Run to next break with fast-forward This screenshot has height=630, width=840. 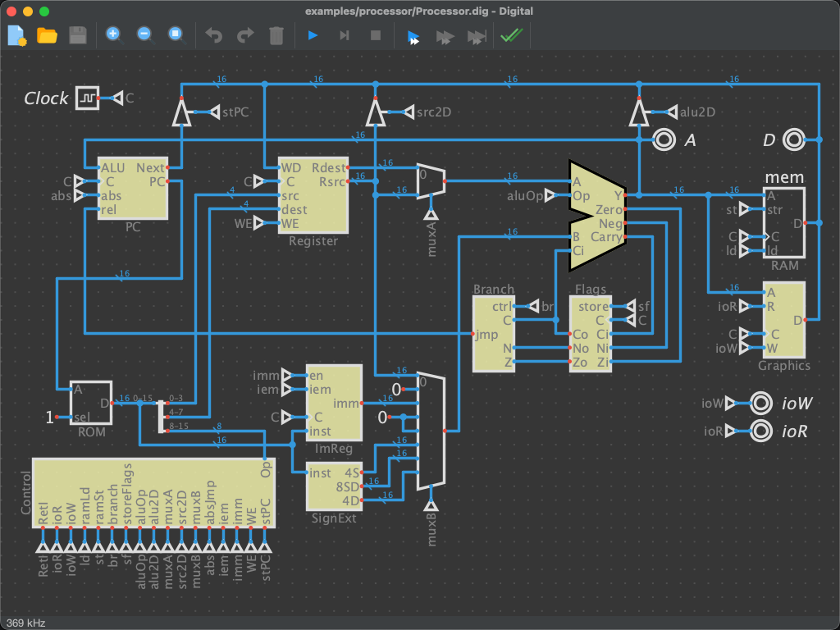click(445, 36)
